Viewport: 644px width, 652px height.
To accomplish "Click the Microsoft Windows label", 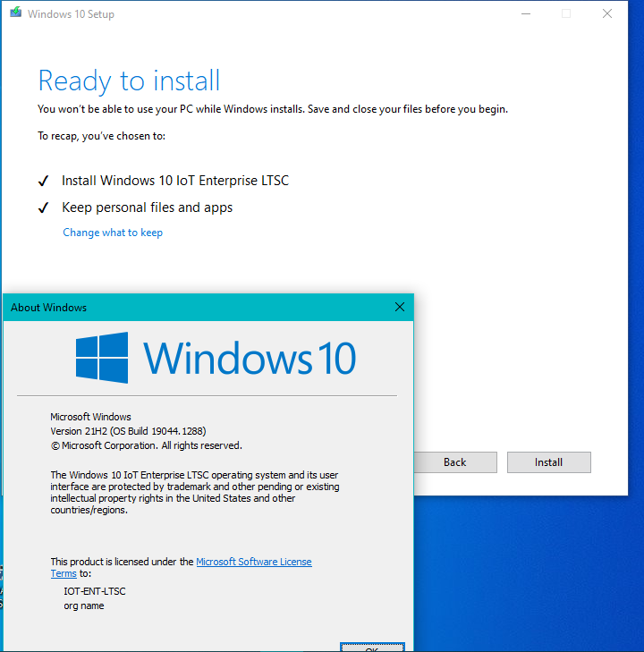I will (x=90, y=417).
